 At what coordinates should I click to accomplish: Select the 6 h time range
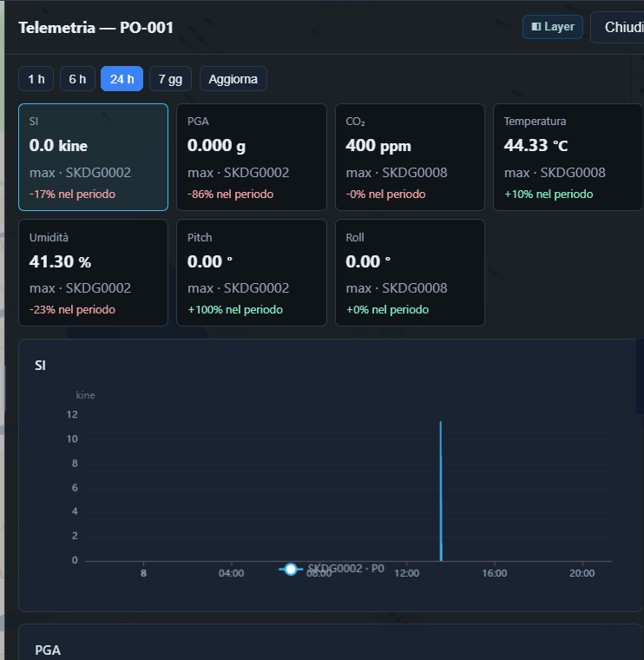point(77,79)
